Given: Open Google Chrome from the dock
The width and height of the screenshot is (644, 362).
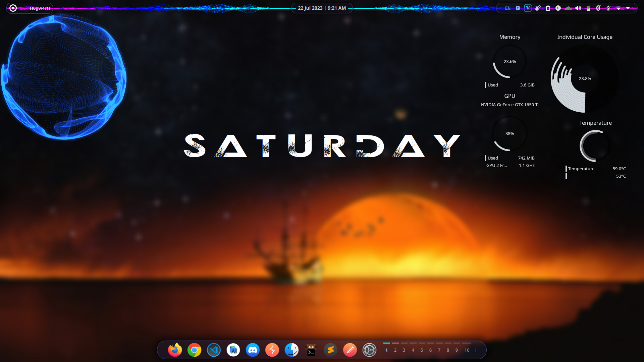Looking at the screenshot, I should [194, 350].
